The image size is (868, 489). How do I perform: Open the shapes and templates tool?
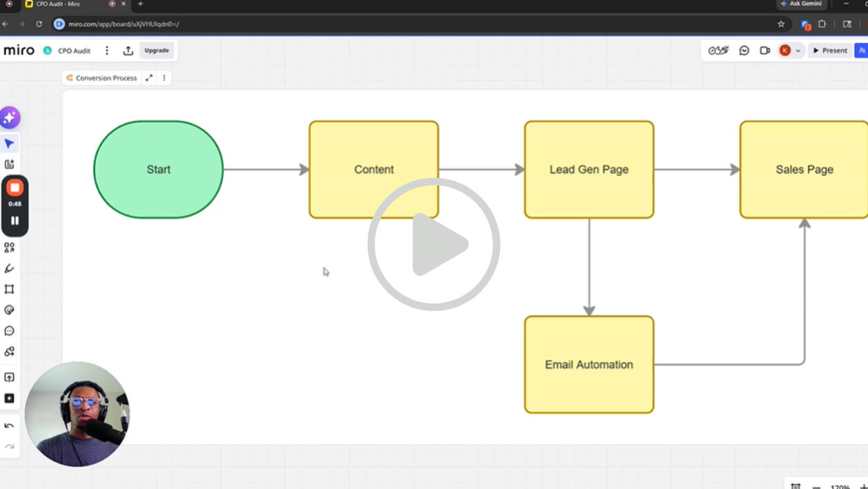pos(10,247)
